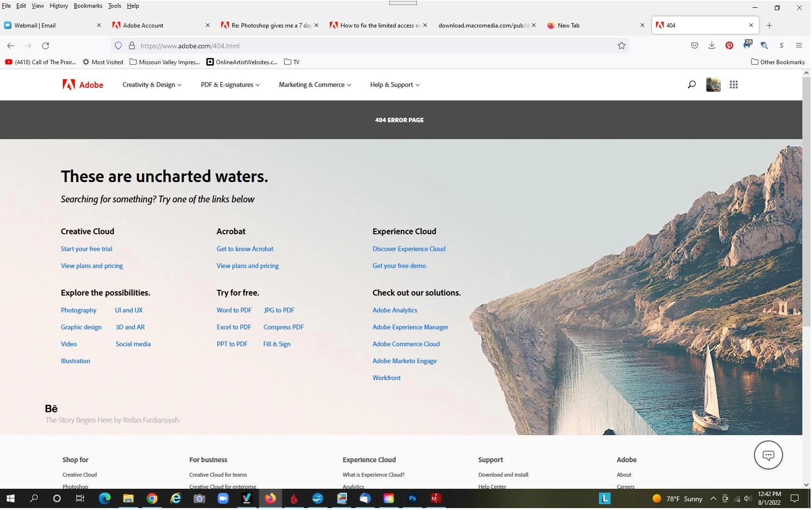
Task: Click the Pinterest extension icon
Action: pos(729,46)
